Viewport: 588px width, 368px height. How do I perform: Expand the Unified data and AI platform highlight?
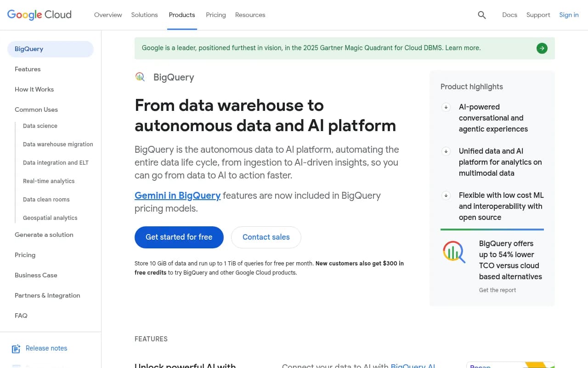click(446, 151)
